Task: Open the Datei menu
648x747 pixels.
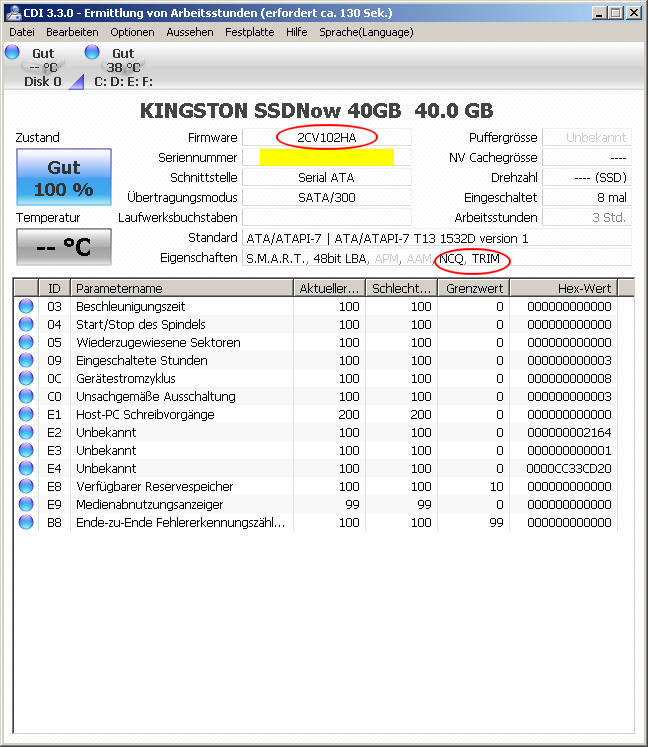Action: [x=22, y=32]
